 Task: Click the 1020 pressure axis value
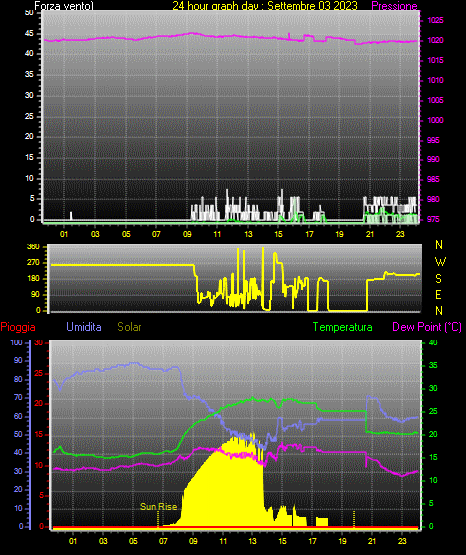(435, 40)
